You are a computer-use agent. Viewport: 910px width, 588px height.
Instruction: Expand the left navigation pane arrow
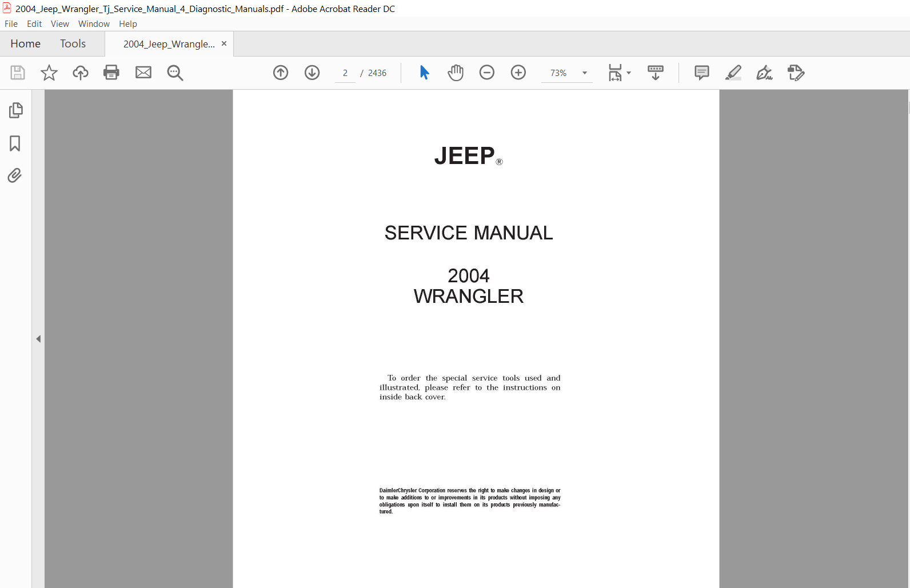pos(38,339)
